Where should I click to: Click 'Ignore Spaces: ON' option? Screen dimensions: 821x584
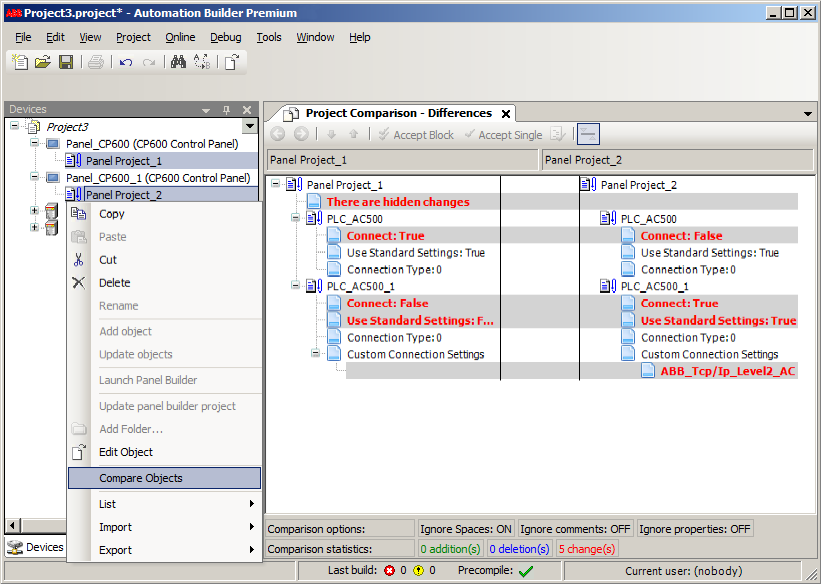465,529
